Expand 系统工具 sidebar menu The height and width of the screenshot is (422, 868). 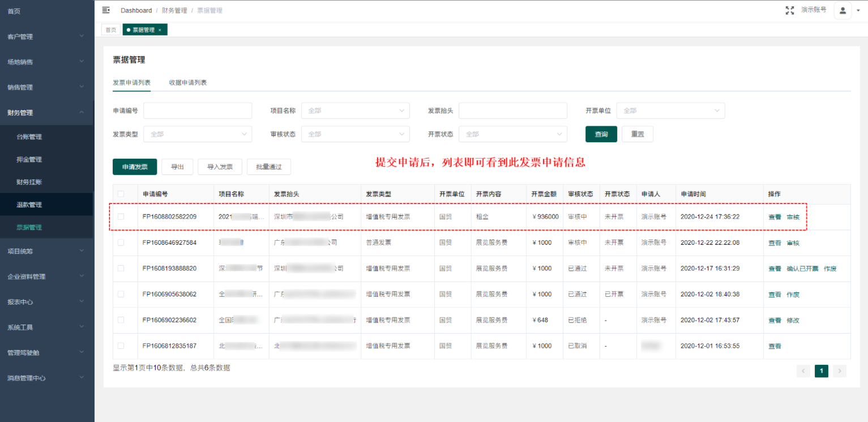tap(47, 327)
